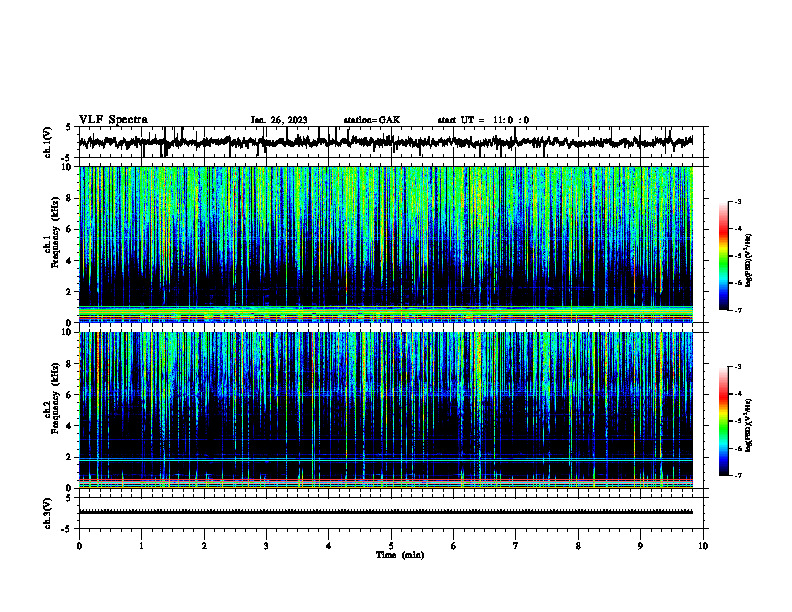792x612 pixels.
Task: Click the ch.1(V) waveform trace panel
Action: [x=391, y=142]
